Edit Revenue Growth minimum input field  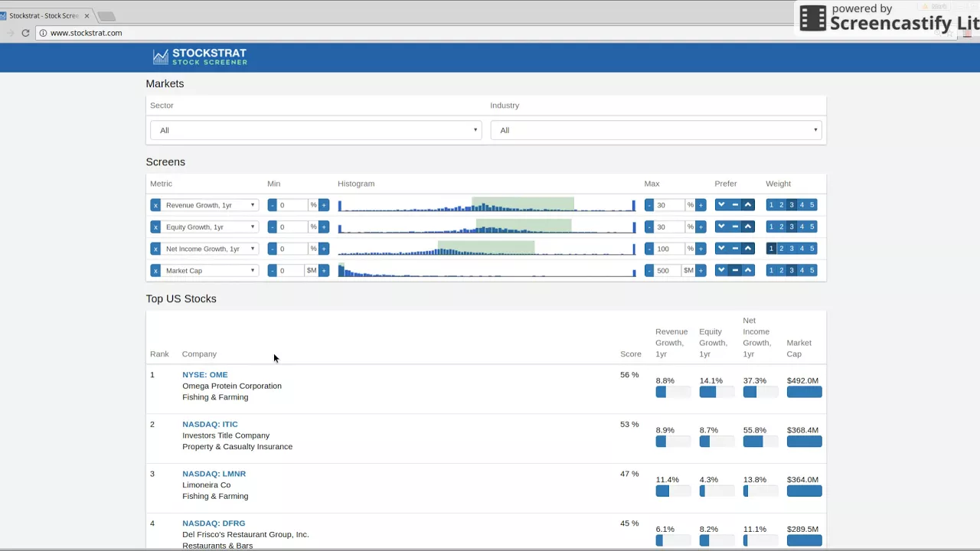[292, 205]
